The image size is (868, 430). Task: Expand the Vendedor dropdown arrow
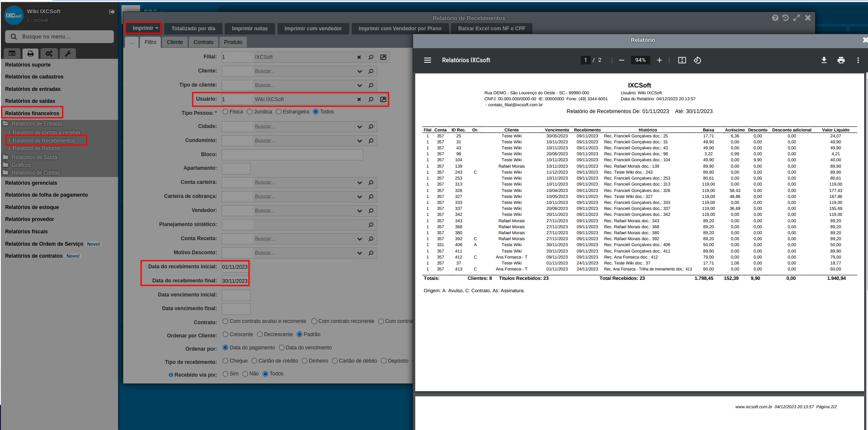point(359,211)
